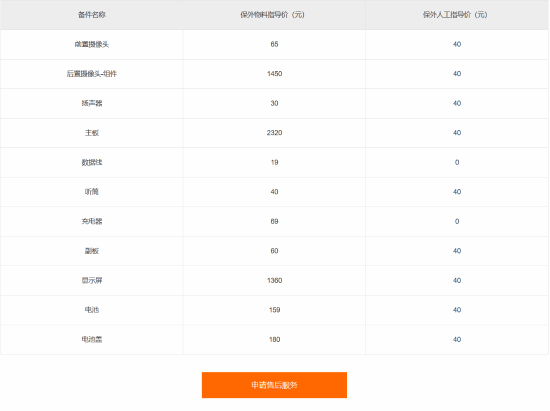
Task: Click the 申请售后服务 orange button
Action: point(274,385)
